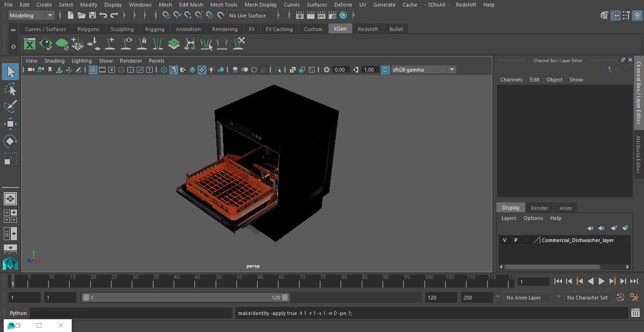Save the scene with the disk icon

pos(92,16)
